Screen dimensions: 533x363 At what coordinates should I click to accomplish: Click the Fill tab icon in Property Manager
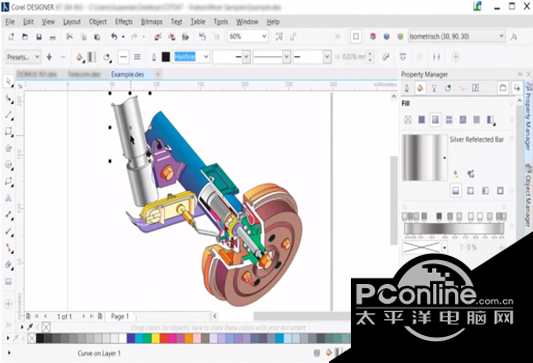tap(420, 88)
